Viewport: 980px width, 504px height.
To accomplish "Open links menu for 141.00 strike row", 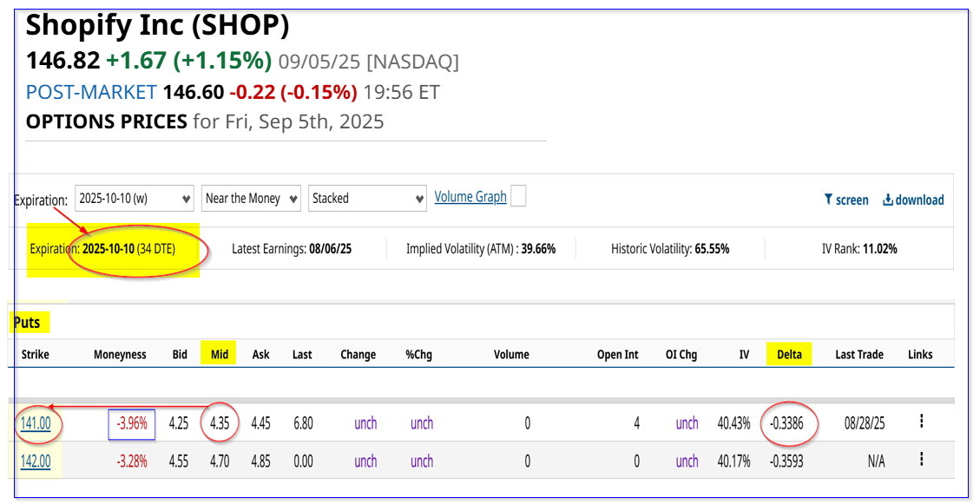I will tap(921, 422).
